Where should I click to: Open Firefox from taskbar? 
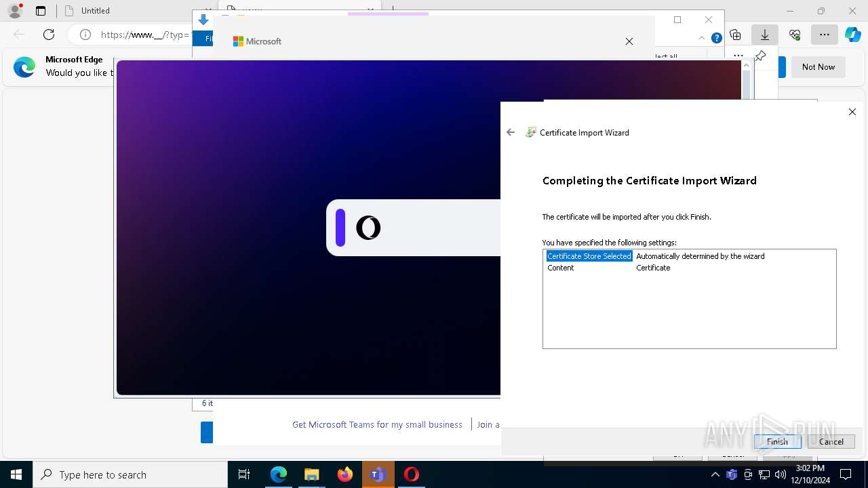click(345, 474)
